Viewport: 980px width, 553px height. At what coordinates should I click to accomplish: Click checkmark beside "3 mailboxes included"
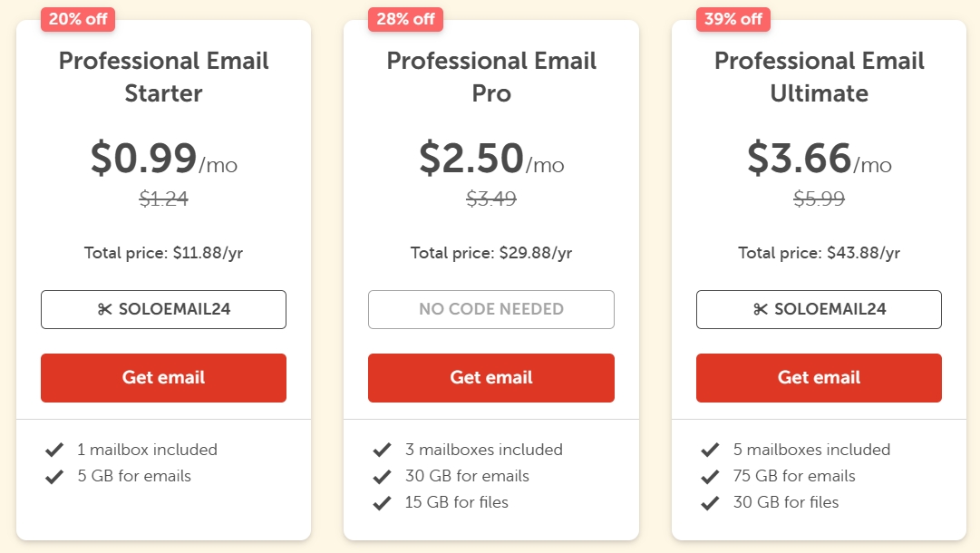click(x=382, y=450)
